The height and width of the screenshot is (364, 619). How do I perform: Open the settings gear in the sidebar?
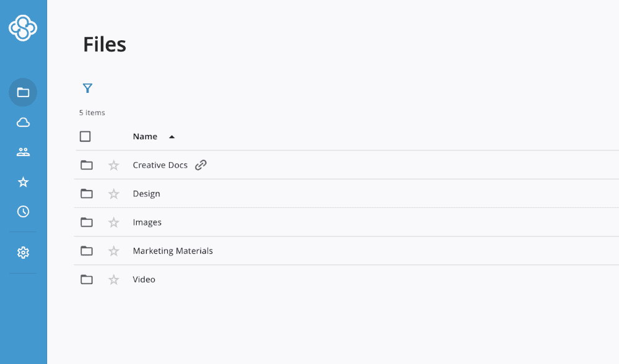pos(23,253)
